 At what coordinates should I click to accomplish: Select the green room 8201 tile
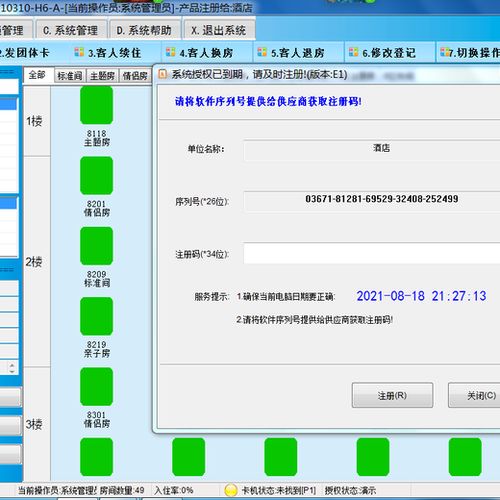click(x=97, y=176)
